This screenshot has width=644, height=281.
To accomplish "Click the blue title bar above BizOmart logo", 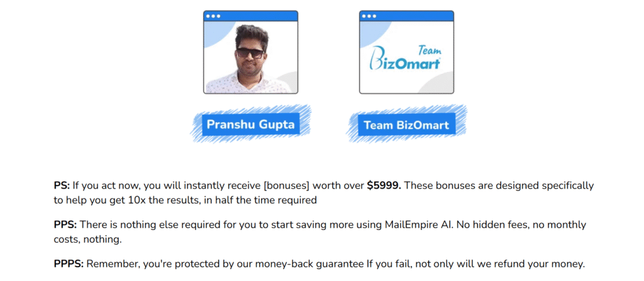I will point(406,16).
